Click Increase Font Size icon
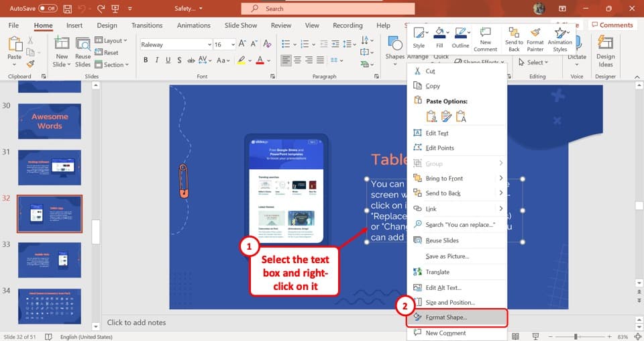This screenshot has width=644, height=341. (x=242, y=43)
